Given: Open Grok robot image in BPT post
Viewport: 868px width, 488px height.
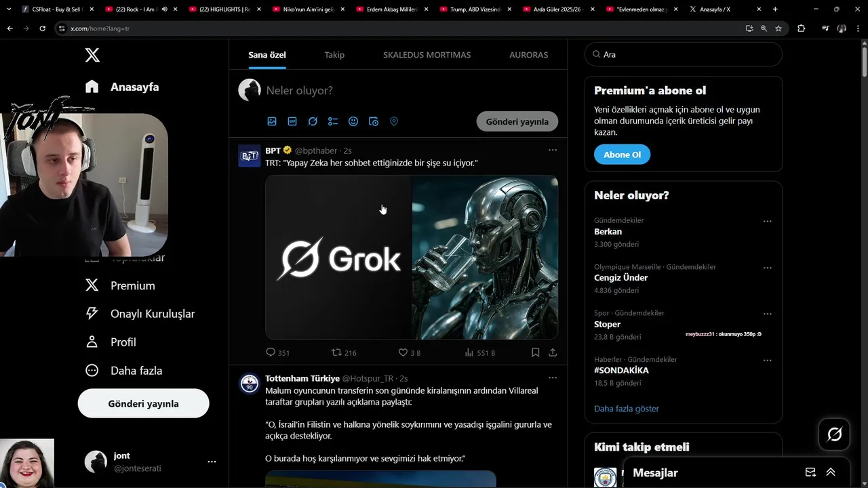Looking at the screenshot, I should pyautogui.click(x=485, y=258).
